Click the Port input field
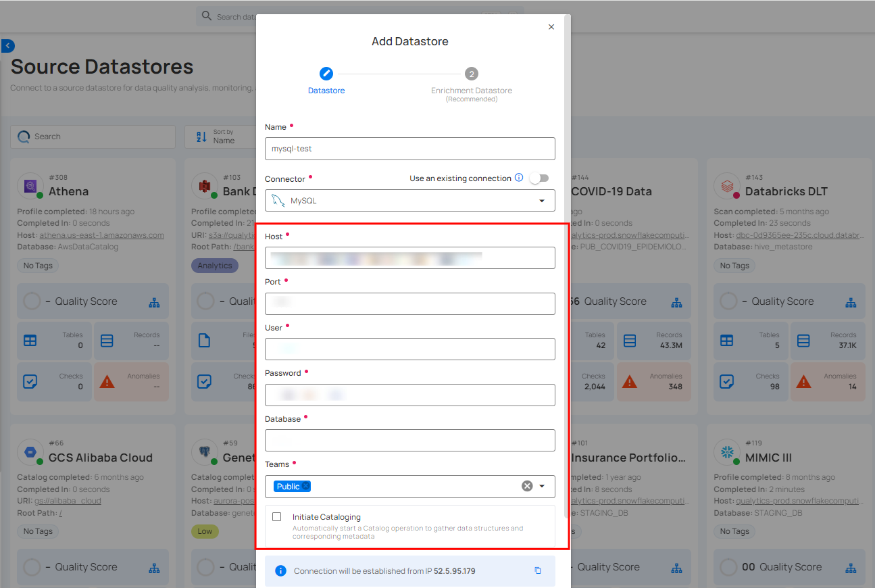Screen dimensions: 875x588 (x=410, y=303)
